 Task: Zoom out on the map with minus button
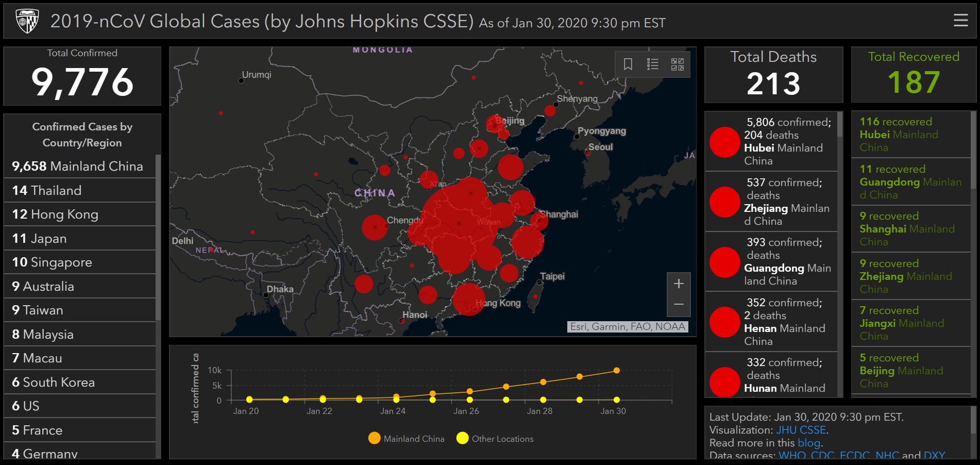pos(679,305)
